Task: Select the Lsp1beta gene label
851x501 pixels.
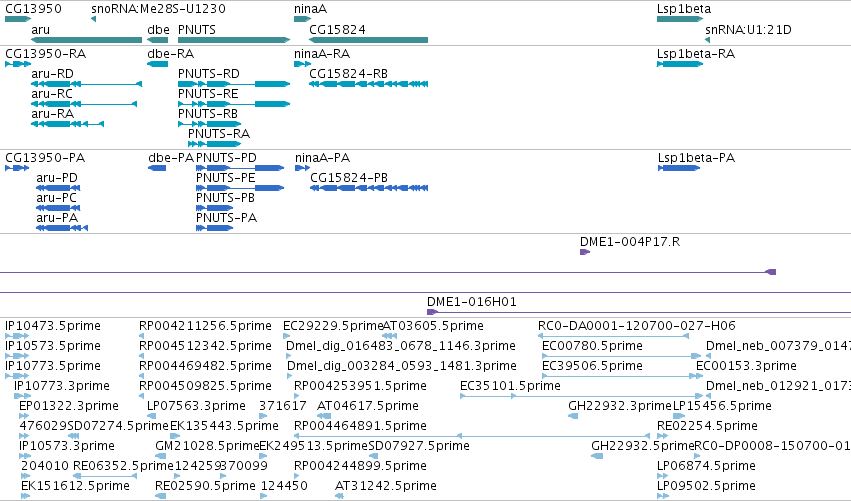Action: 684,9
